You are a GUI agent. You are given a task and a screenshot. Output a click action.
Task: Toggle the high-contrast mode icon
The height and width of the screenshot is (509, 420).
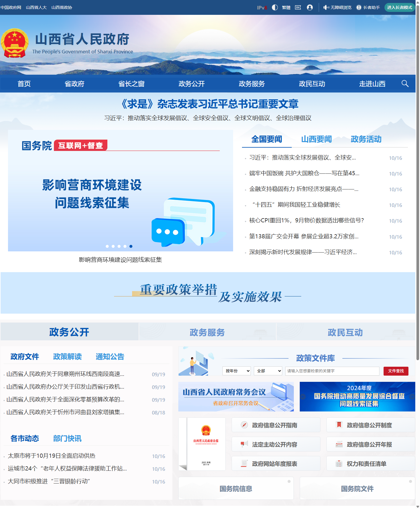point(275,7)
